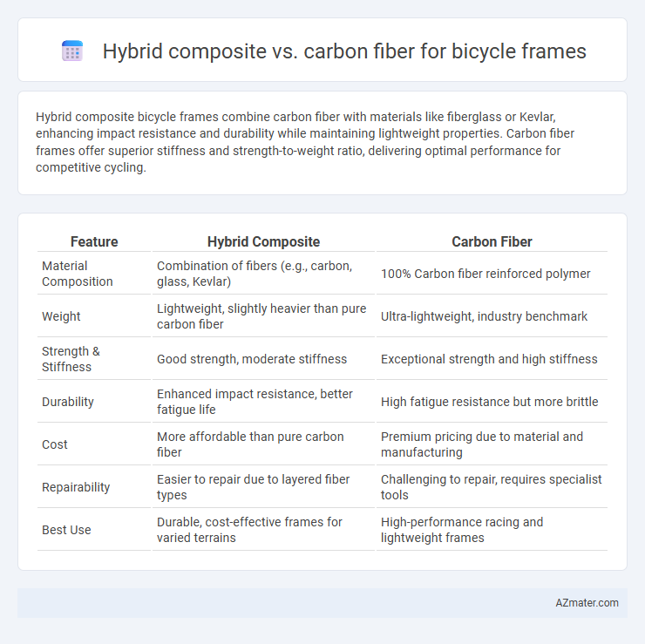The image size is (645, 644).
Task: Click 'High fatigue resistance but more brittle' cell
Action: point(492,402)
